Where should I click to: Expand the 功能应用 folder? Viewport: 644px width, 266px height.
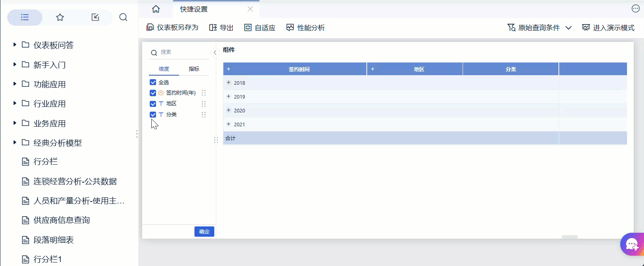point(15,84)
